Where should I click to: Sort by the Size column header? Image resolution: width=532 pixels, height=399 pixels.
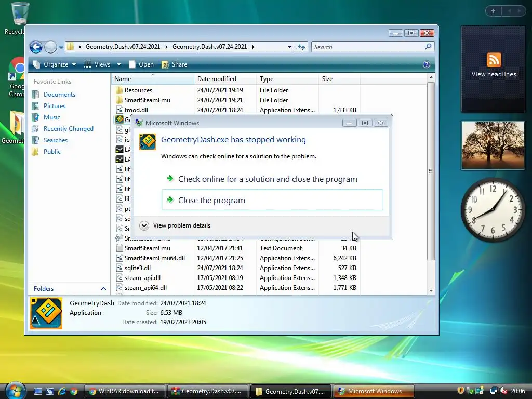coord(340,79)
